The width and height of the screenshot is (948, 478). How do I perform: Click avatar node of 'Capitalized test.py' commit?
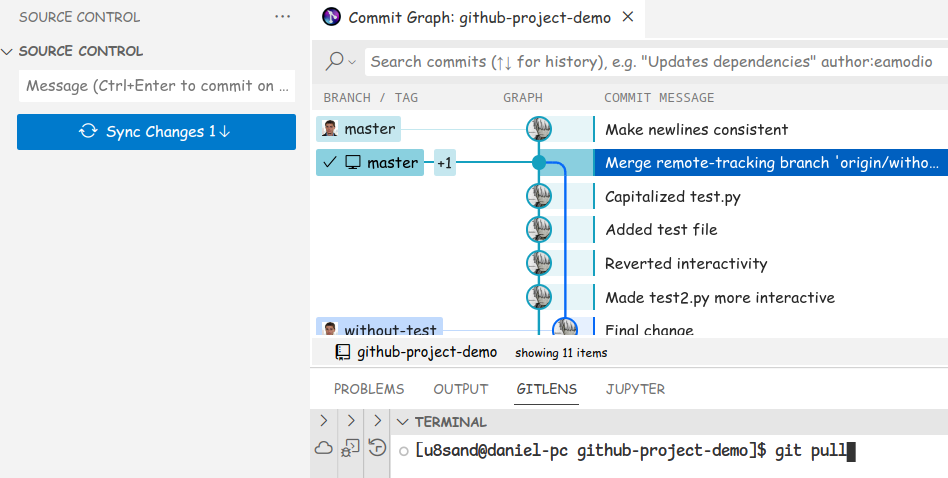pos(539,197)
